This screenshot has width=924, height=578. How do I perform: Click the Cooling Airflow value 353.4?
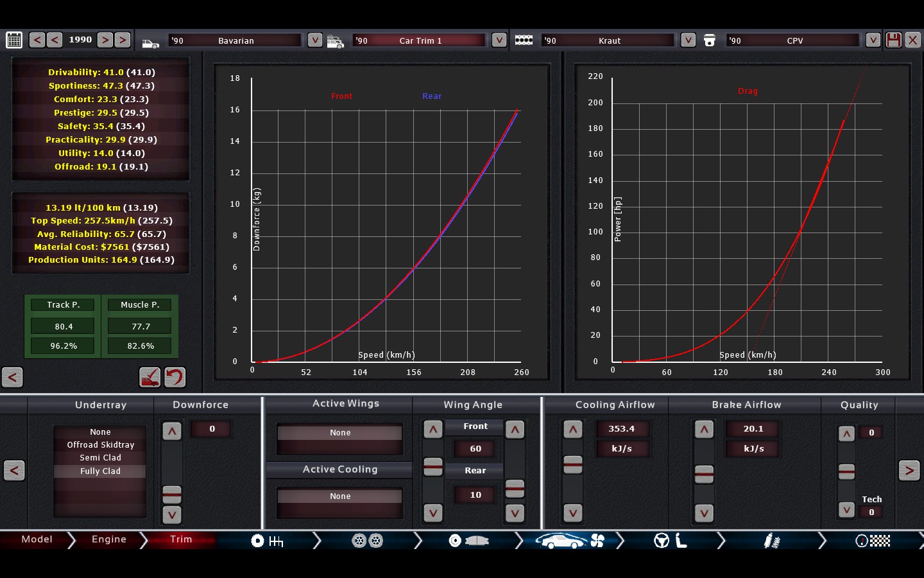click(x=622, y=429)
